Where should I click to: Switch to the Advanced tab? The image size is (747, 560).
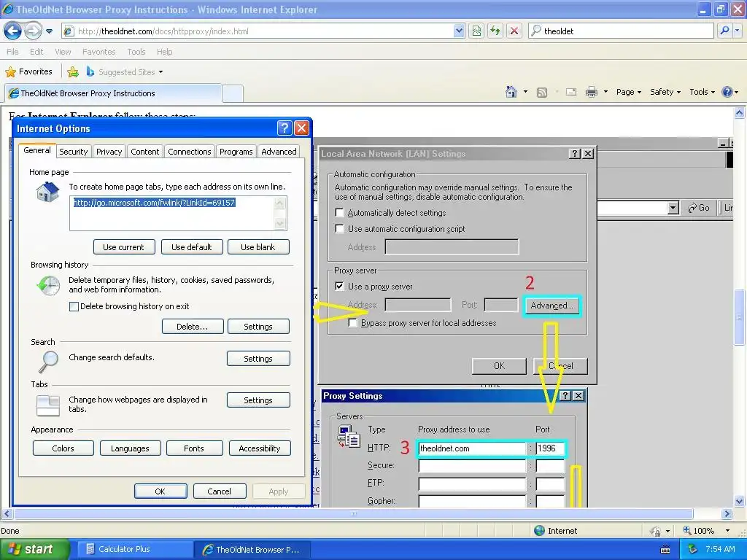tap(279, 152)
